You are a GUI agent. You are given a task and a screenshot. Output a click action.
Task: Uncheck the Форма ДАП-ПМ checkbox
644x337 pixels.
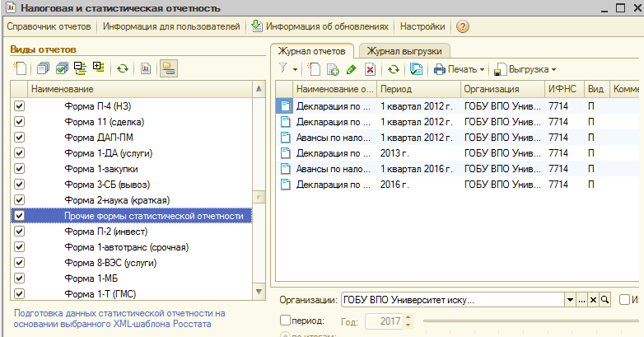[19, 138]
